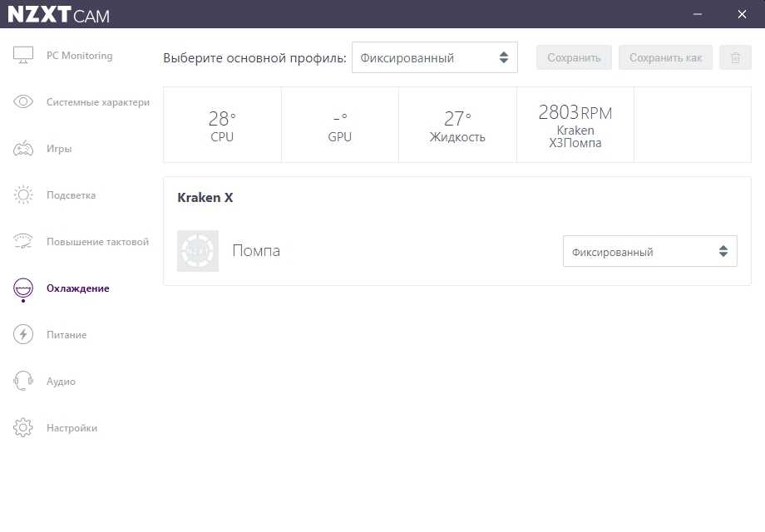The height and width of the screenshot is (532, 765).
Task: Open the main profile dropdown
Action: [434, 58]
